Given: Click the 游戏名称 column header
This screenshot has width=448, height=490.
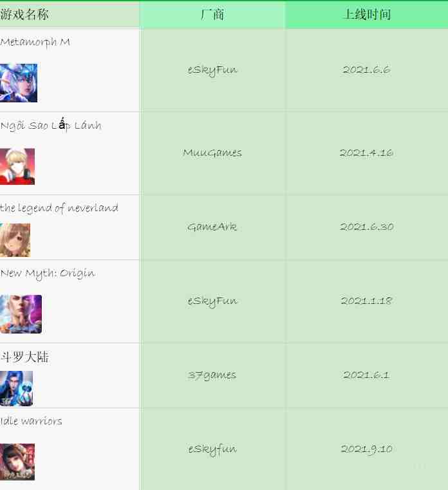Looking at the screenshot, I should 24,14.
